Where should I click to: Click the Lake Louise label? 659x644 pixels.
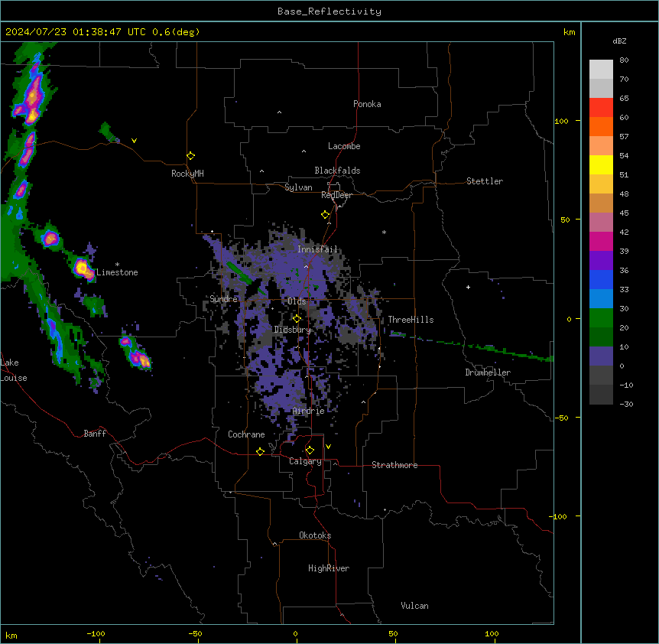14,370
